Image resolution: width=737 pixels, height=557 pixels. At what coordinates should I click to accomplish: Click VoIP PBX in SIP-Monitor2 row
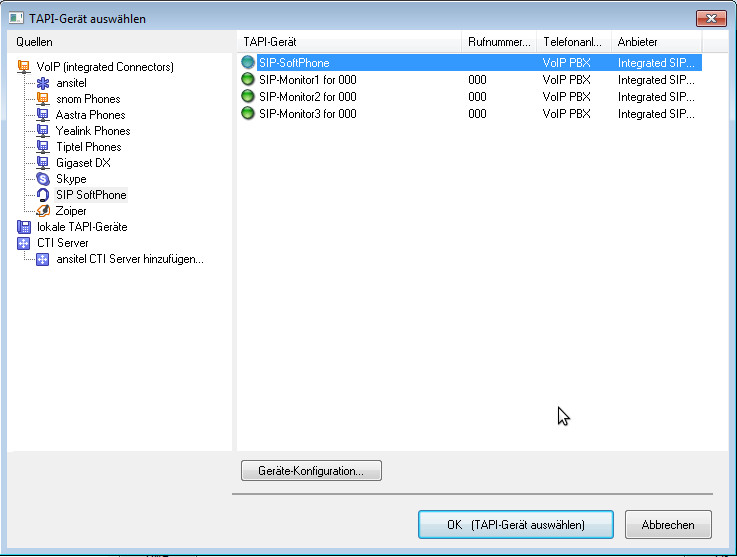[x=566, y=97]
